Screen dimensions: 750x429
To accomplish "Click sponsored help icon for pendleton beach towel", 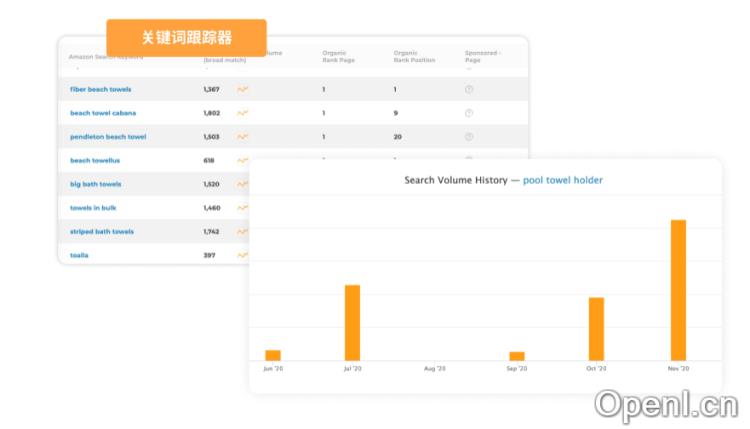I will tap(469, 137).
